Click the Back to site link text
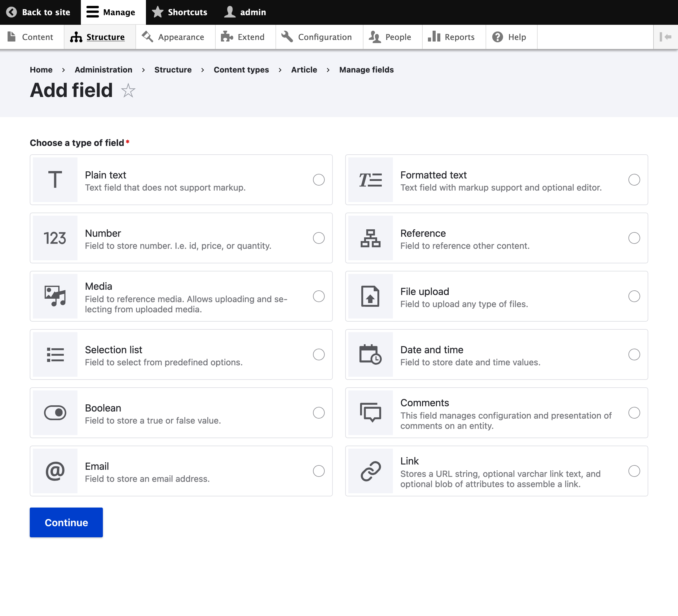Screen dimensions: 678x616 (46, 12)
